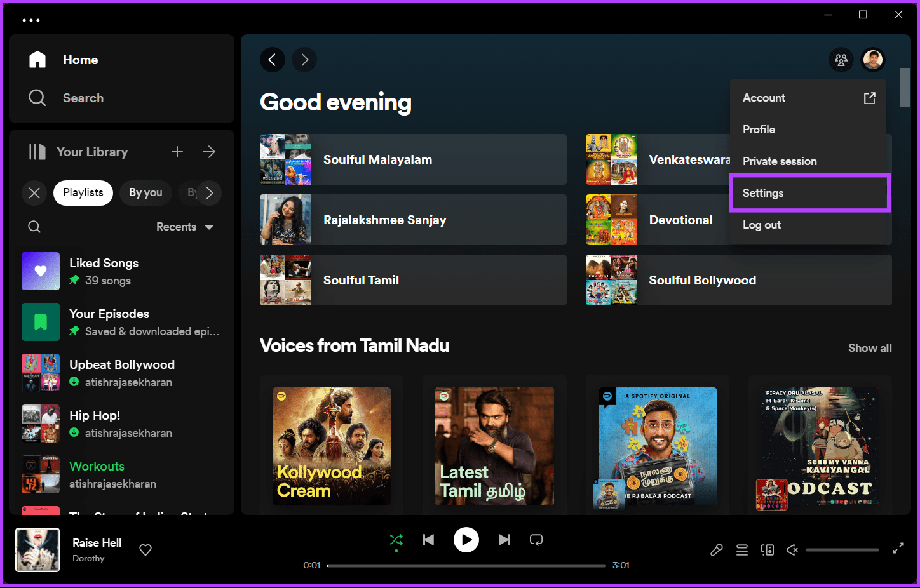Viewport: 920px width, 588px height.
Task: Create a playlist with the plus icon
Action: click(x=177, y=152)
